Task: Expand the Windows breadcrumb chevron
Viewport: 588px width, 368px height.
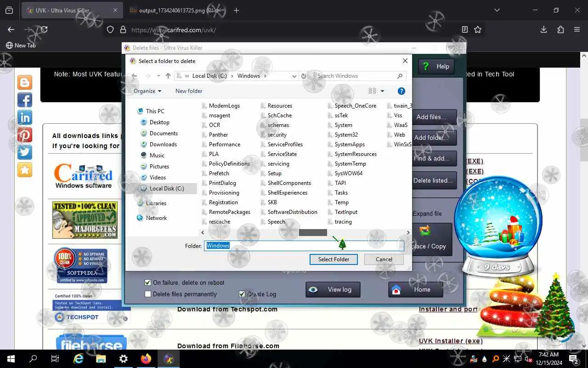Action: point(265,76)
